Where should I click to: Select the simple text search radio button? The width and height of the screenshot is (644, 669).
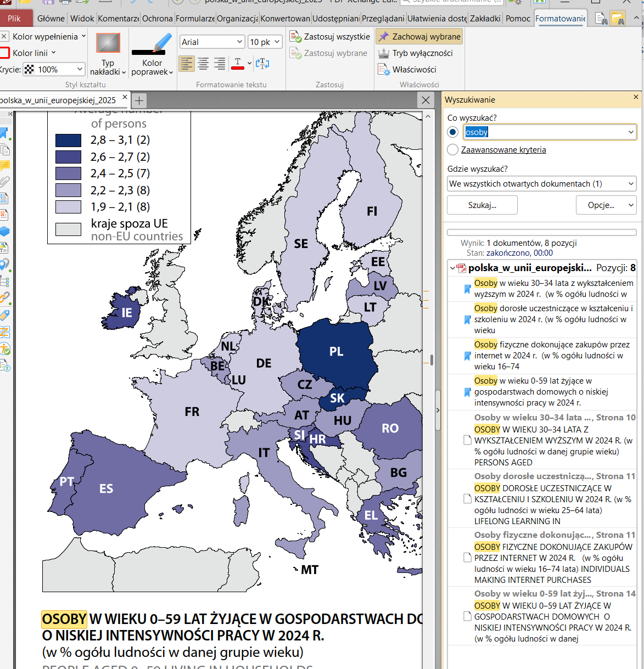point(453,132)
